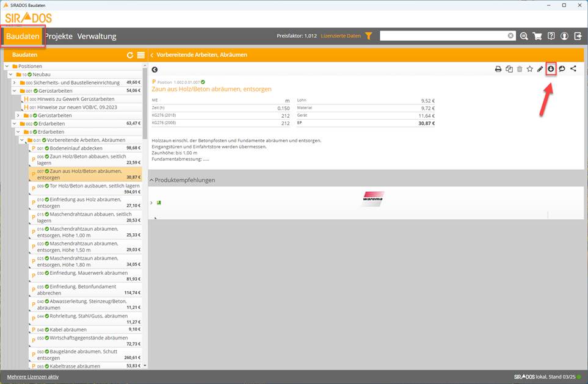The height and width of the screenshot is (384, 588).
Task: Select Zaun Holz/Beton abbauen, seitlich lagern
Action: click(85, 159)
